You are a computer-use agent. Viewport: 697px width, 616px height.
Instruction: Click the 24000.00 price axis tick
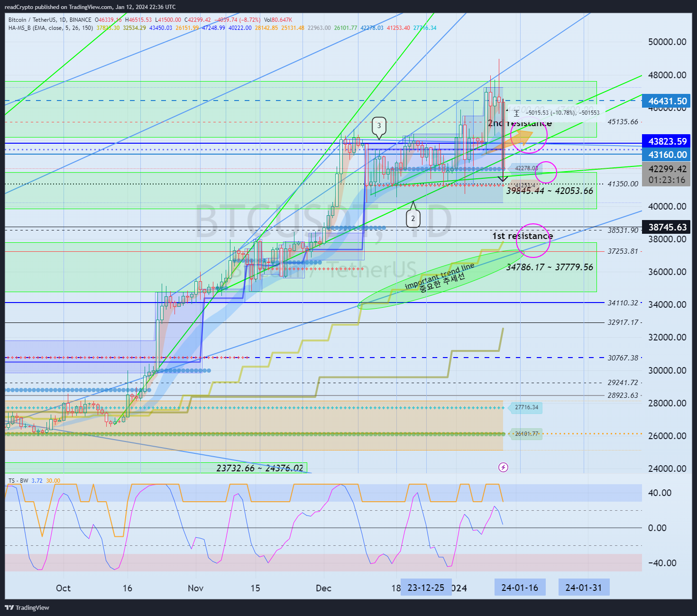point(667,469)
